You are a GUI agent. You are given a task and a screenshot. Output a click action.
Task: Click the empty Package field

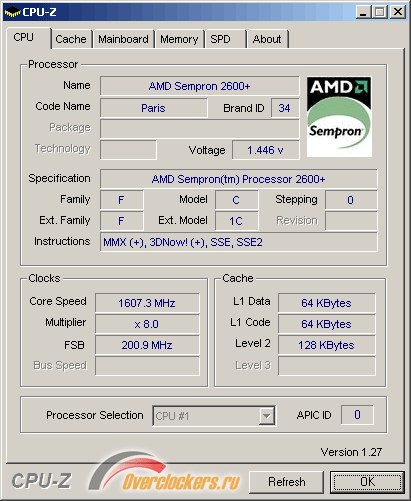click(199, 129)
